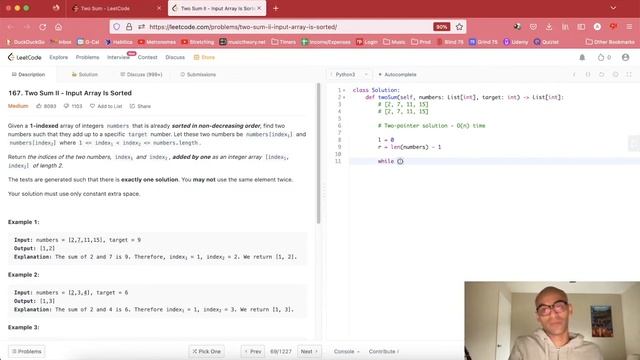Reload the page with the refresh icon
Image resolution: width=640 pixels, height=360 pixels.
pyautogui.click(x=42, y=27)
